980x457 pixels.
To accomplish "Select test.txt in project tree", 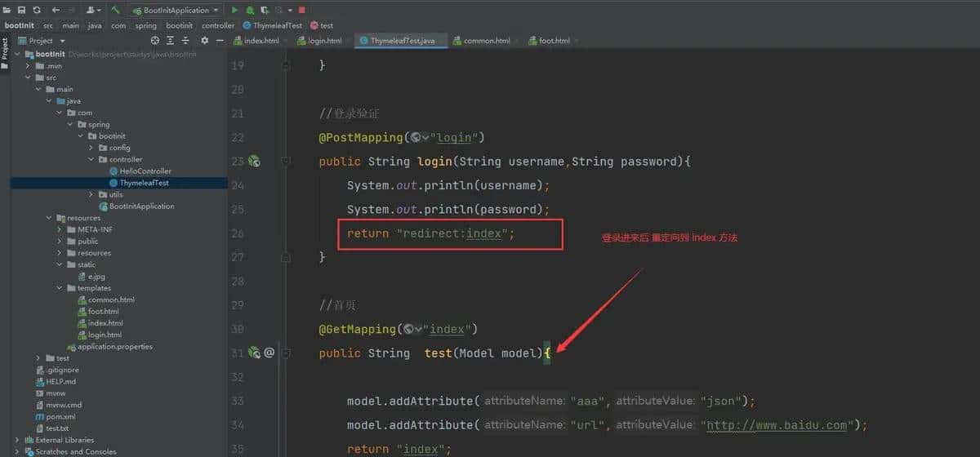I will (x=52, y=428).
